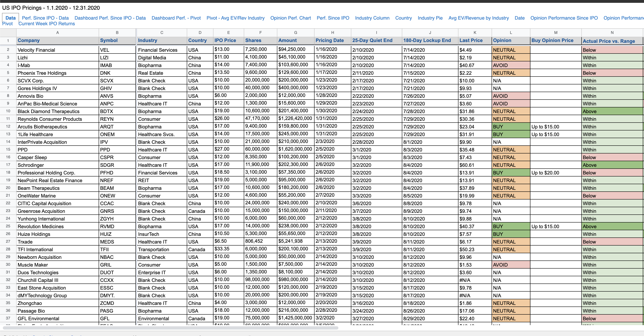Switch to the Industry Column tab
The width and height of the screenshot is (644, 336).
[x=372, y=18]
